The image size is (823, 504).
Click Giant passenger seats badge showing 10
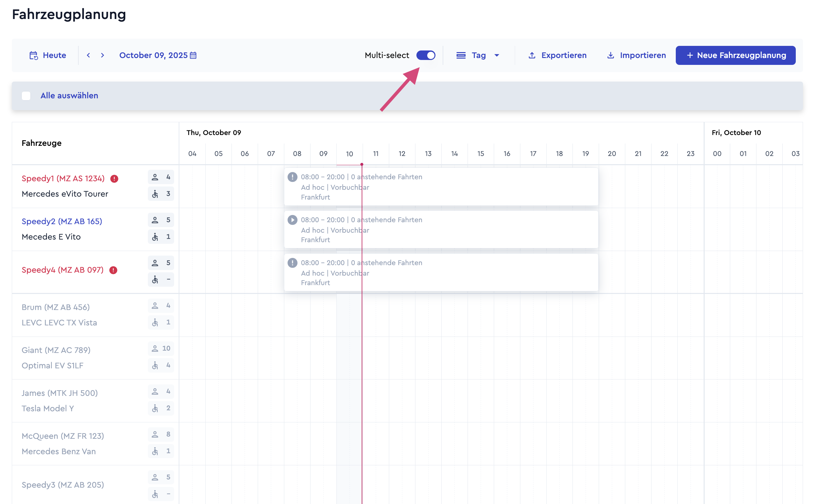click(x=161, y=348)
